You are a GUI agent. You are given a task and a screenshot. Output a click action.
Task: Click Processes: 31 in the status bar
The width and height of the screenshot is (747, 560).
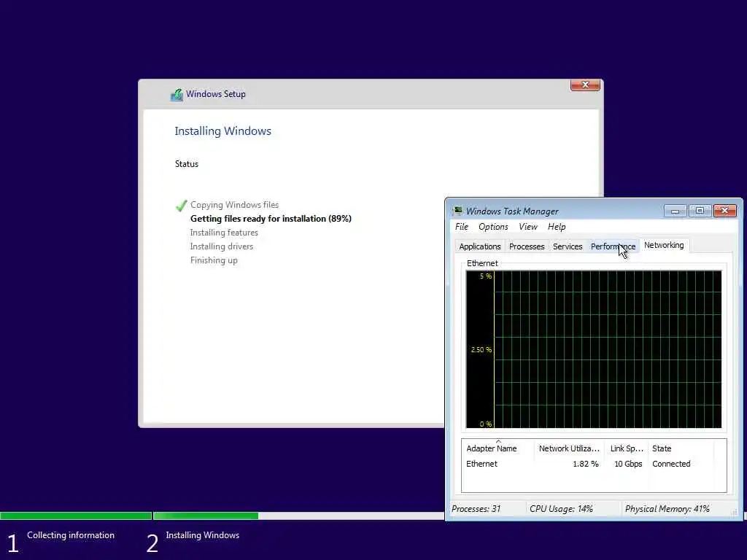coord(476,509)
